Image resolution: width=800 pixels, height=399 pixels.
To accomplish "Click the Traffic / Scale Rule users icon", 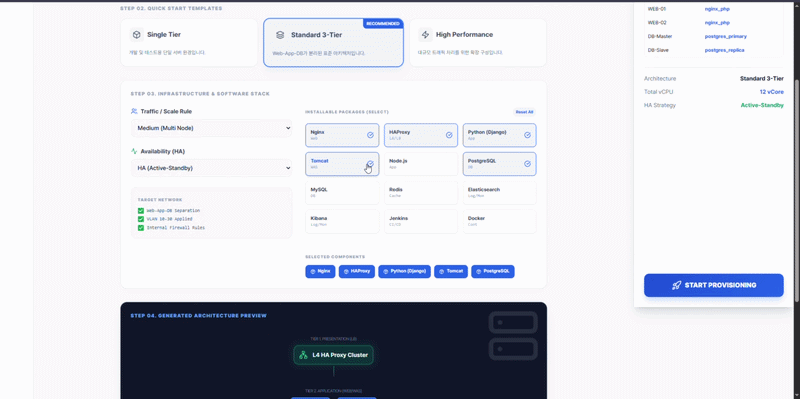I will (134, 111).
